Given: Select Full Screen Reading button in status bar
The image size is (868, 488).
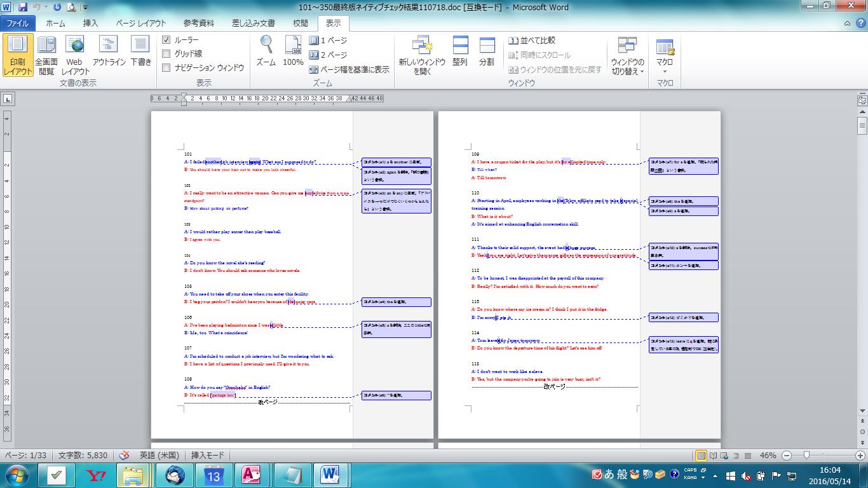Looking at the screenshot, I should point(712,456).
